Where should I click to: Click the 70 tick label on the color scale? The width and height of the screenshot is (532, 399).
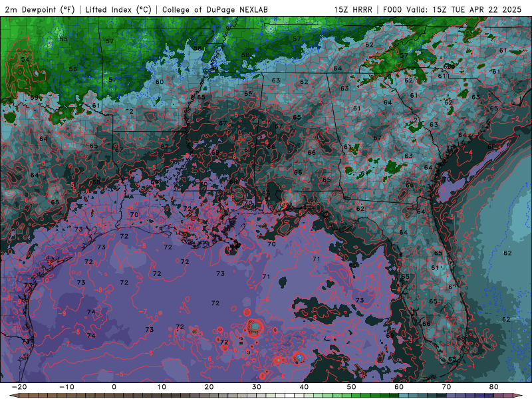pos(446,387)
